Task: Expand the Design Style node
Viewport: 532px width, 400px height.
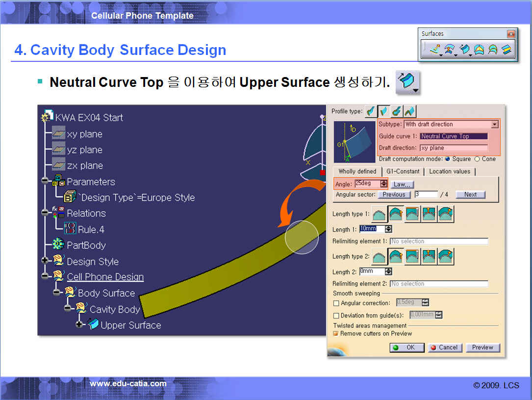Action: (x=45, y=261)
